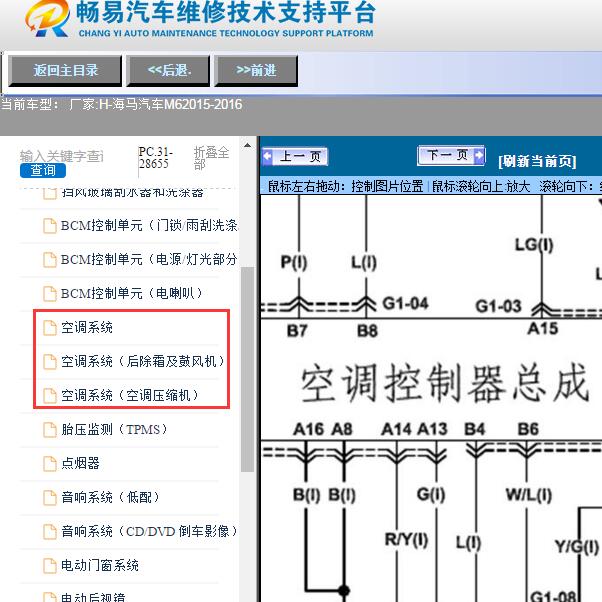Click the document icon beside BCM控制单元（电喇叭）
The image size is (602, 602).
(x=50, y=294)
